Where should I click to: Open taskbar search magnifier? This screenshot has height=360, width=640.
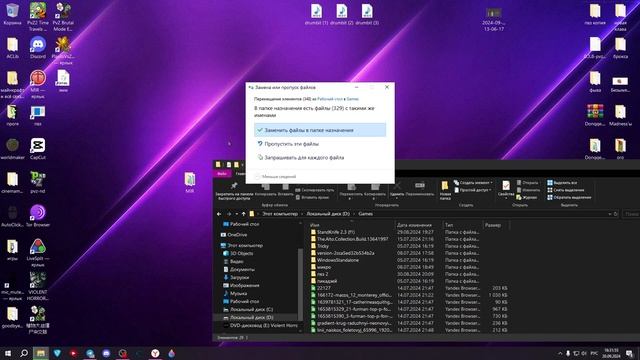coord(24,353)
